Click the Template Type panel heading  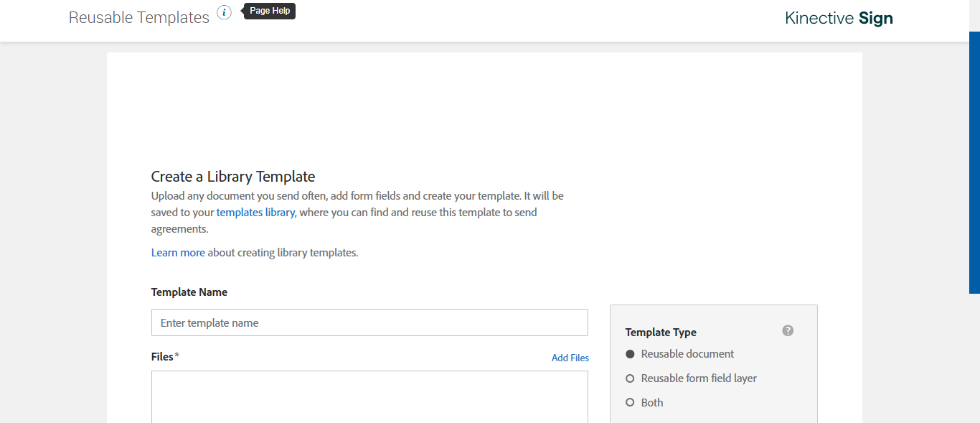tap(661, 333)
